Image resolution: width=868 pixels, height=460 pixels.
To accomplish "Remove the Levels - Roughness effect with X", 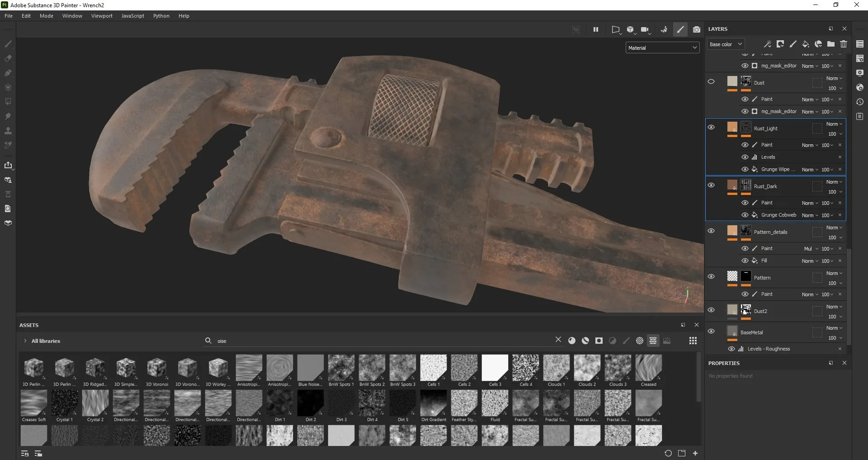I will pos(840,349).
